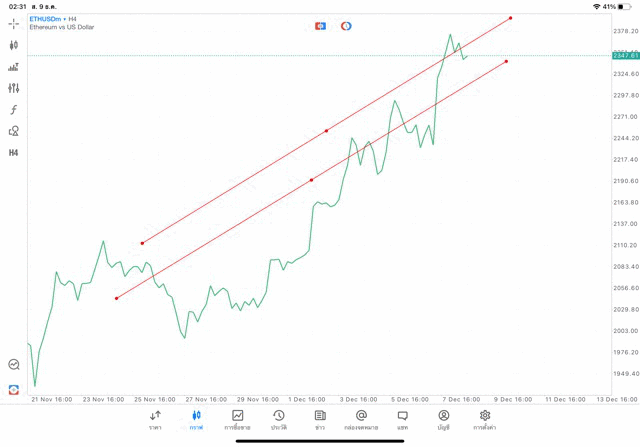This screenshot has width=640, height=447.
Task: Select the upper red trendline's middle anchor point
Action: click(x=326, y=131)
